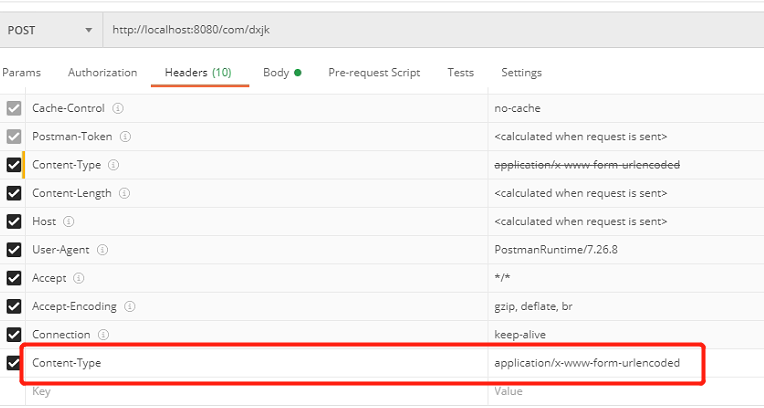This screenshot has width=764, height=408.
Task: Uncheck the Content-Length header checkbox
Action: point(14,193)
